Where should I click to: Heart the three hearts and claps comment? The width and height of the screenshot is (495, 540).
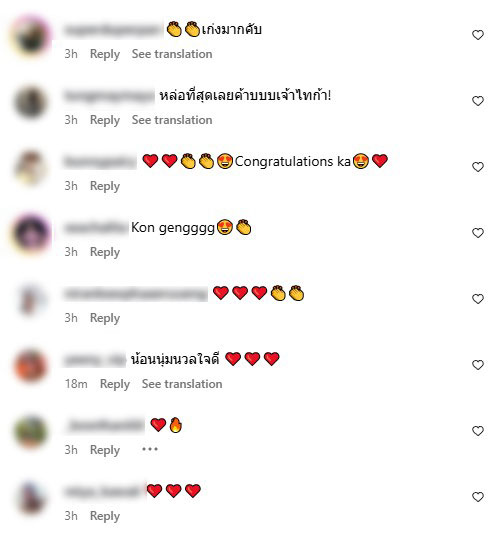click(477, 299)
